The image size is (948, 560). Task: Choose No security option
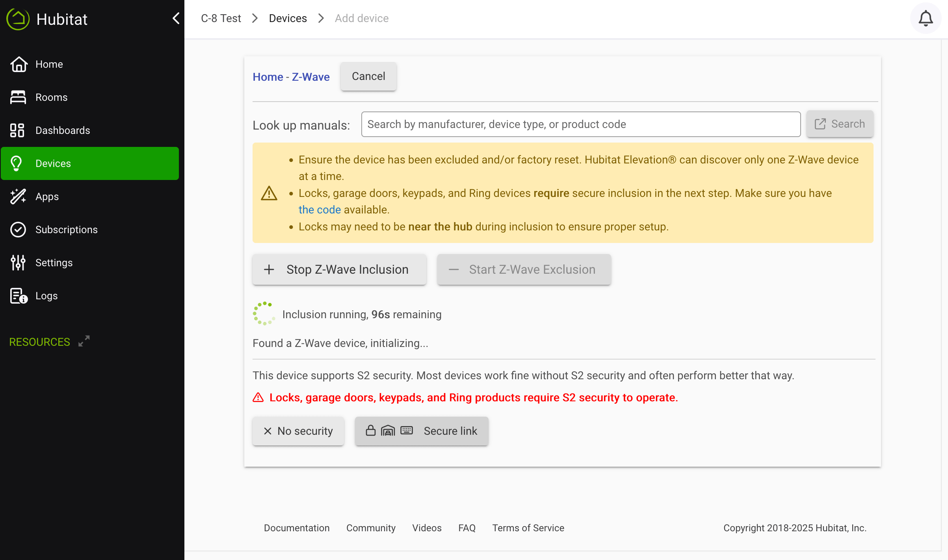click(x=298, y=431)
